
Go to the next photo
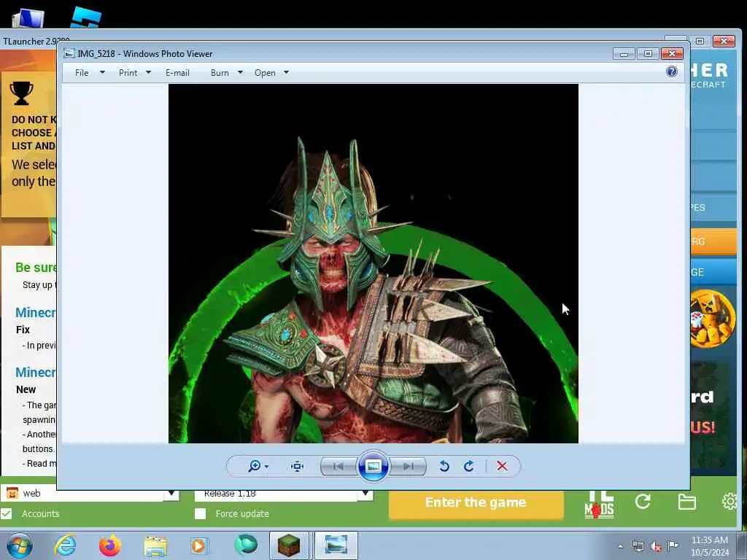click(x=409, y=466)
